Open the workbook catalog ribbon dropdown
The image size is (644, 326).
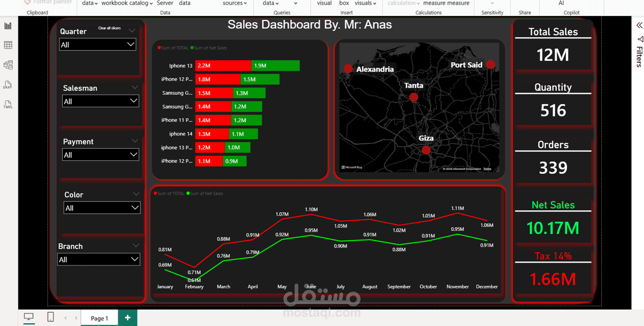(x=127, y=3)
